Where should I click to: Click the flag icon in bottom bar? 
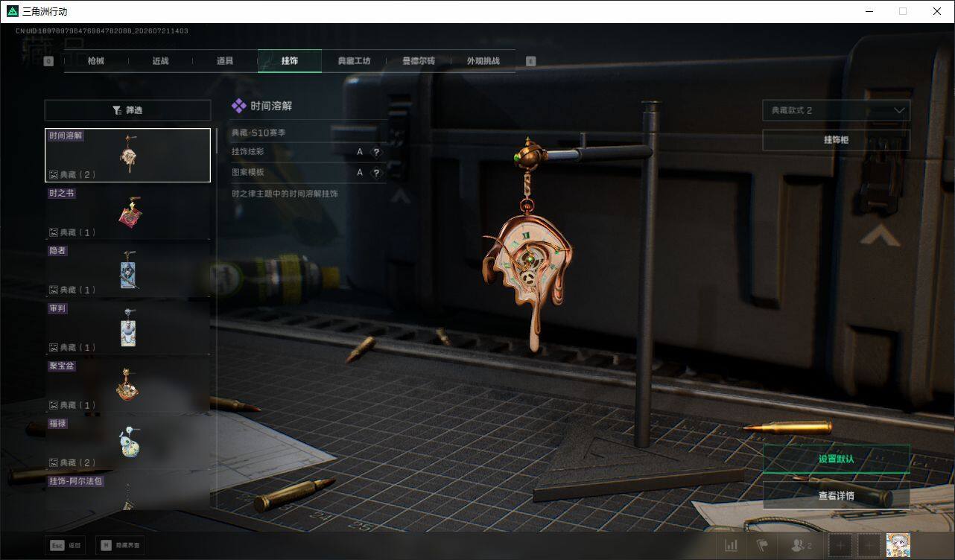tap(762, 545)
